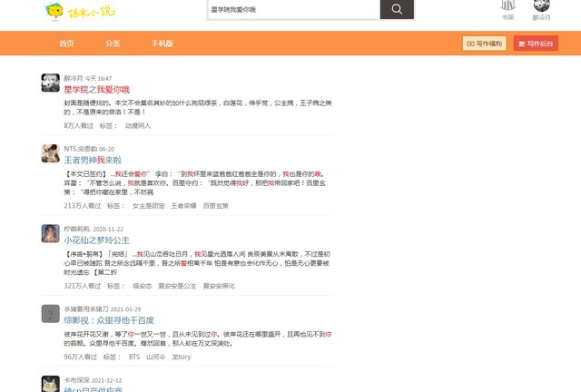Open the 醉冷月 user profile icon

[x=541, y=7]
